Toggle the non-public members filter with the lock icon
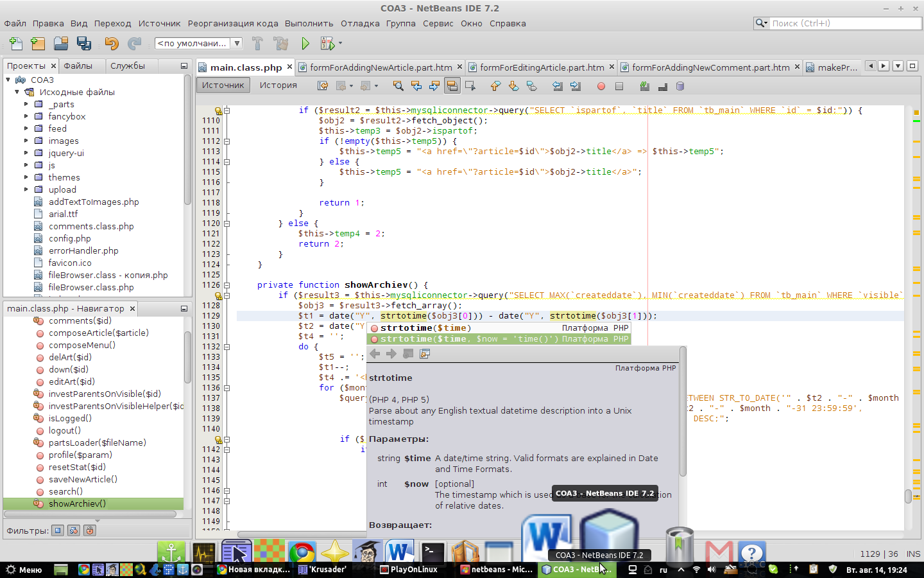This screenshot has width=924, height=578. 90,530
